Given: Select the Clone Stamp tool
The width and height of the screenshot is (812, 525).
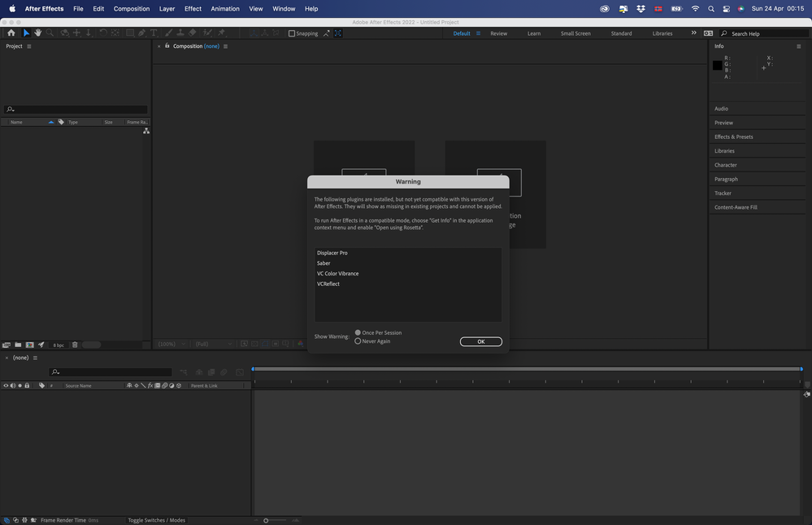Looking at the screenshot, I should (x=180, y=33).
